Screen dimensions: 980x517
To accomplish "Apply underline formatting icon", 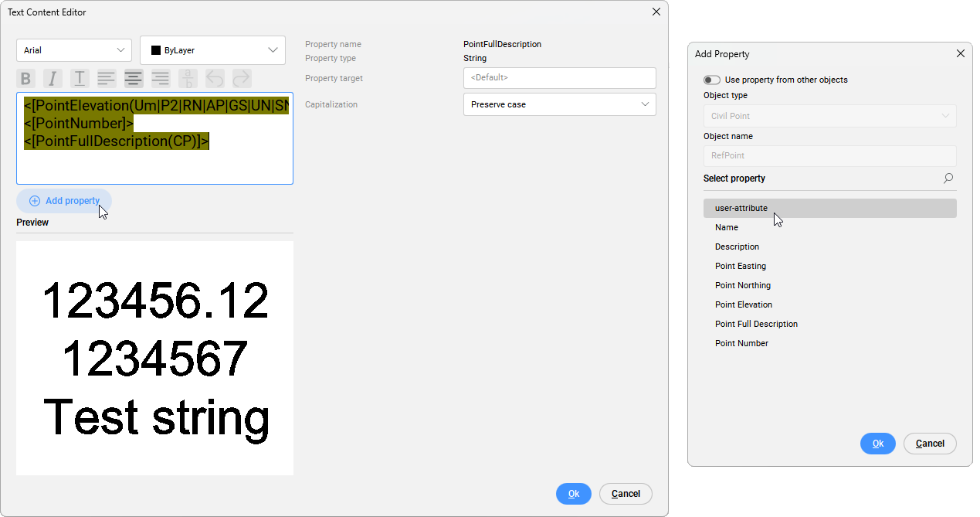I will pyautogui.click(x=80, y=78).
